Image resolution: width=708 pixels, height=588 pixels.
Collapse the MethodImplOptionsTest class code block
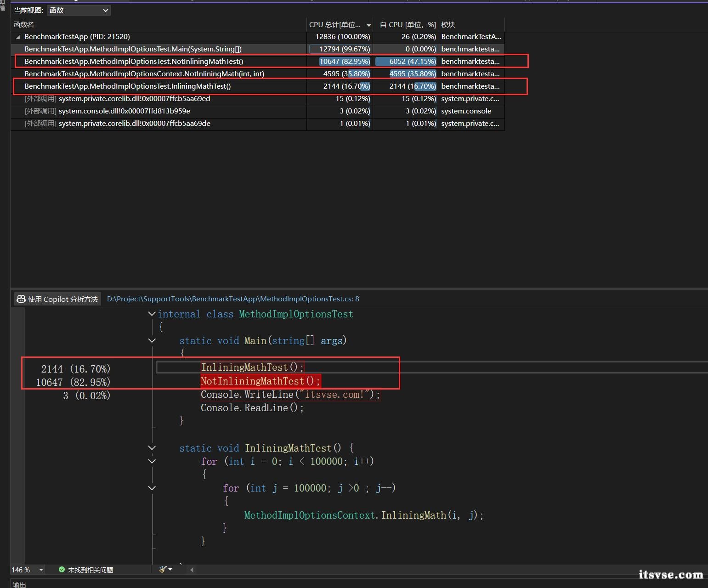tap(152, 314)
